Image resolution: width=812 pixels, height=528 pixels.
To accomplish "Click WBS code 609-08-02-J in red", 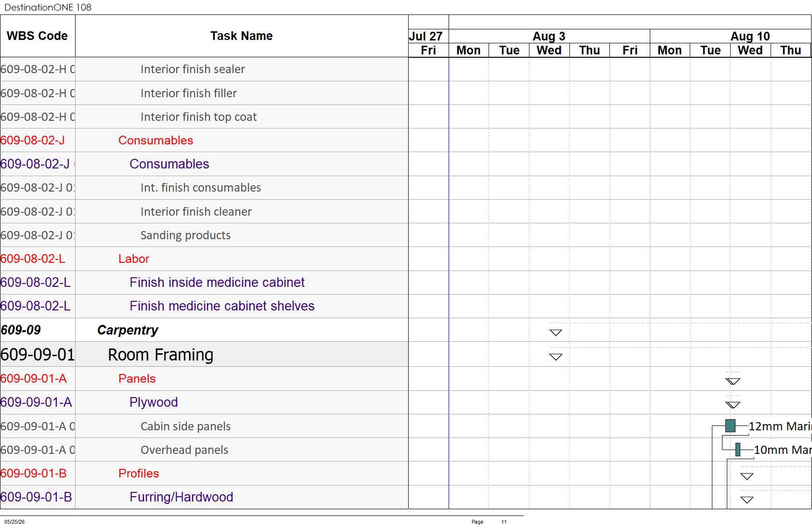I will click(33, 141).
